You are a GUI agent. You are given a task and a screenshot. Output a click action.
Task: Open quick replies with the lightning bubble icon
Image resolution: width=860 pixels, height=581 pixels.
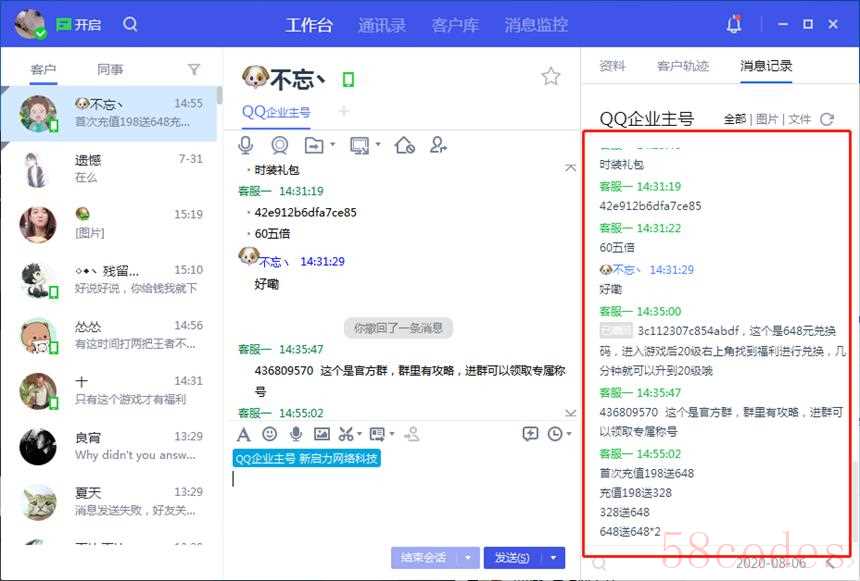(x=530, y=434)
